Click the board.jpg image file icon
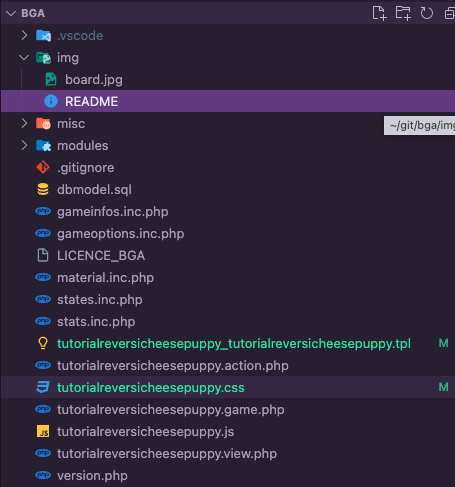The height and width of the screenshot is (487, 455). 51,79
